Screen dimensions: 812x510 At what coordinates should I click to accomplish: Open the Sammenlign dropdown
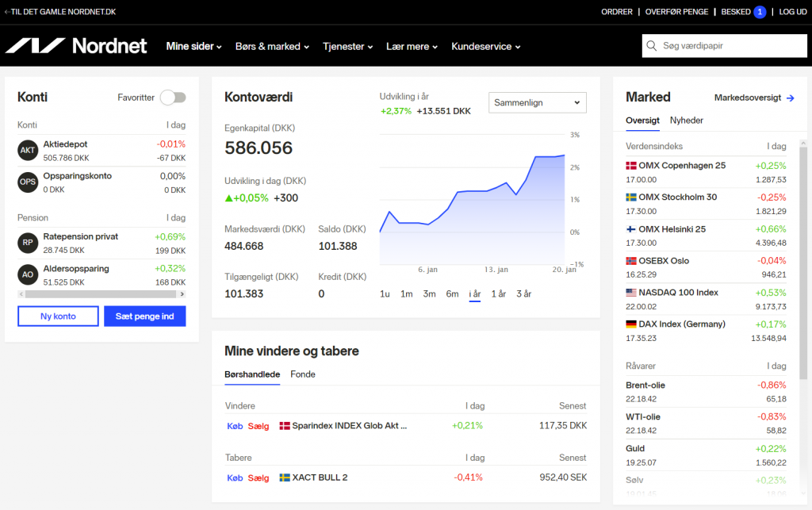(538, 102)
